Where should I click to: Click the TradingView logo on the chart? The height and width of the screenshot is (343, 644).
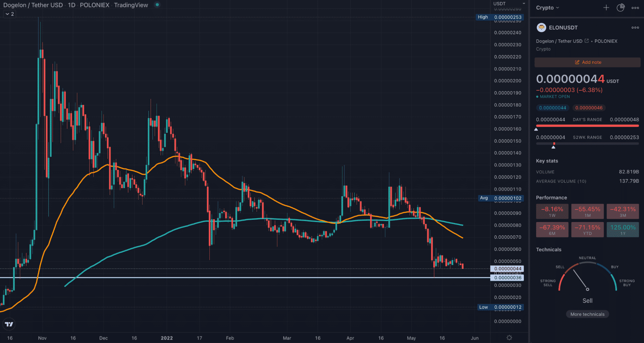coord(9,324)
